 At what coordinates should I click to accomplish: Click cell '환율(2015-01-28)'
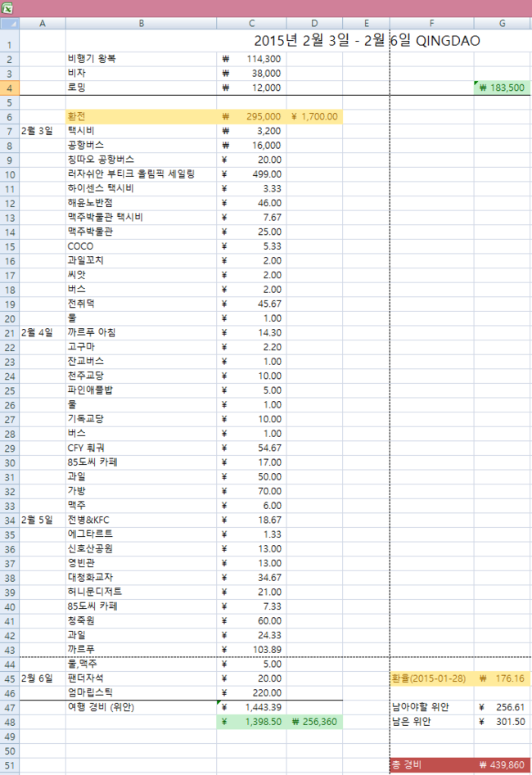431,678
